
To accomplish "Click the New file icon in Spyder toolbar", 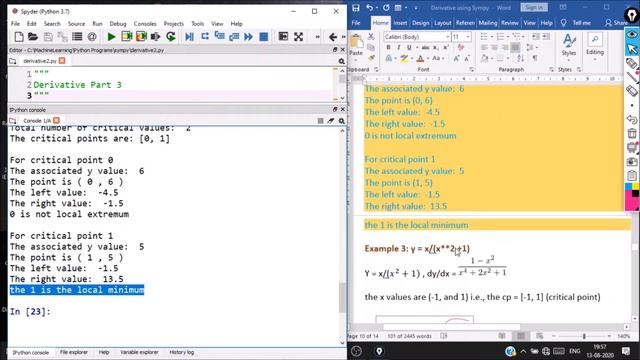I will [19, 37].
